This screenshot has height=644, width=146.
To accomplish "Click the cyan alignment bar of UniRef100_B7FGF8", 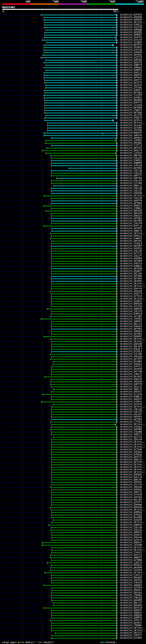I will point(79,15).
